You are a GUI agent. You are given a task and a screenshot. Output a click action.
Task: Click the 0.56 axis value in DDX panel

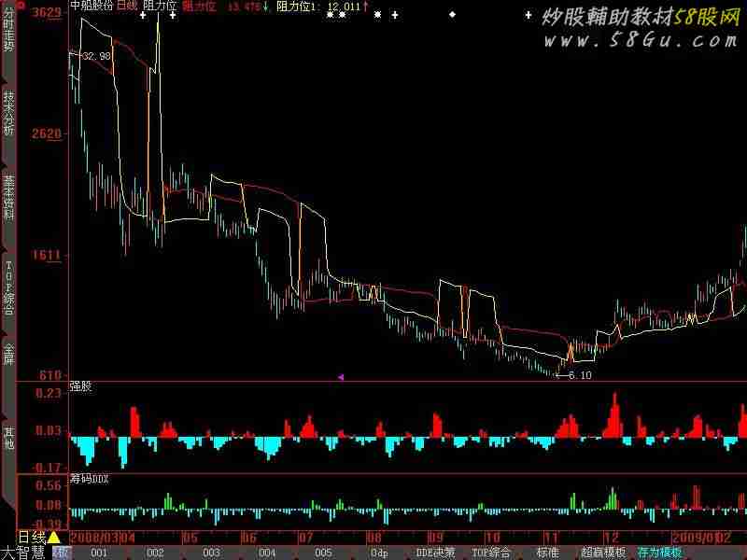click(x=49, y=485)
